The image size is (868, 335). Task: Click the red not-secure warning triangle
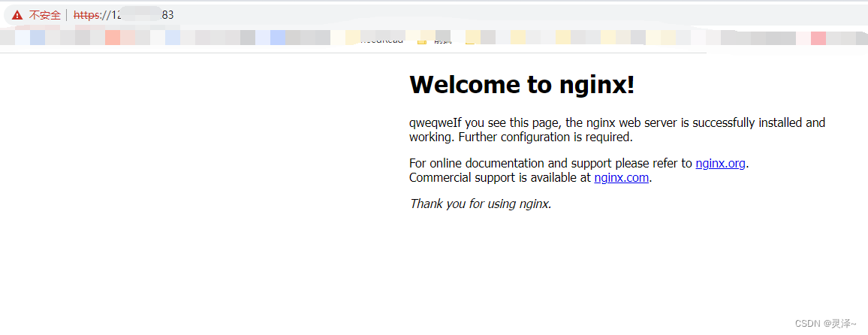point(17,15)
